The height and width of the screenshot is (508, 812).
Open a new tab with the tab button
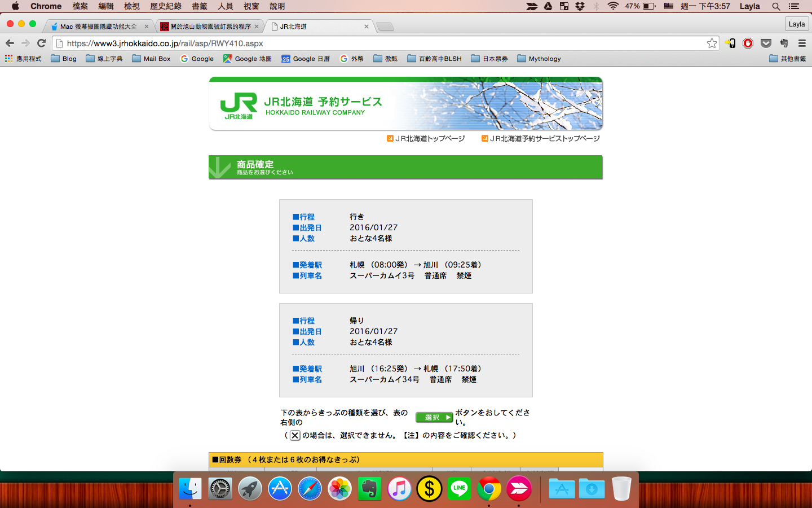pyautogui.click(x=385, y=27)
